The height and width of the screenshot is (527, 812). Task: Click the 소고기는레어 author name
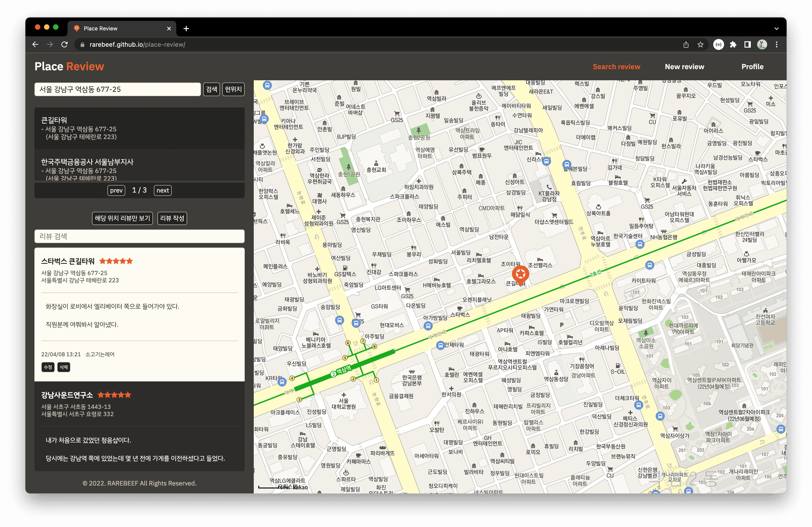click(x=100, y=354)
